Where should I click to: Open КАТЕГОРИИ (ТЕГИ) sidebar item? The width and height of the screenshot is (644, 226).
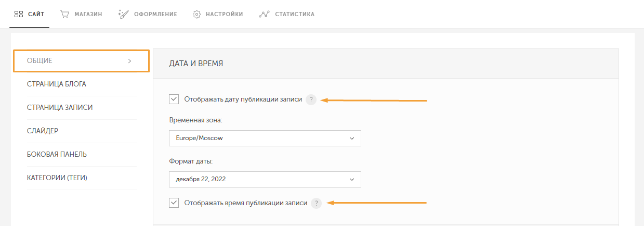[57, 178]
